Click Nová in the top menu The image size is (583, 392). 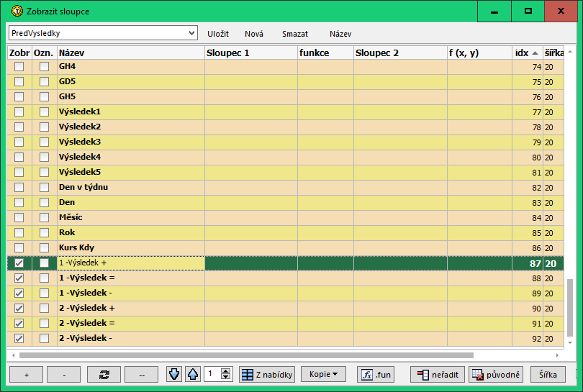pos(254,34)
